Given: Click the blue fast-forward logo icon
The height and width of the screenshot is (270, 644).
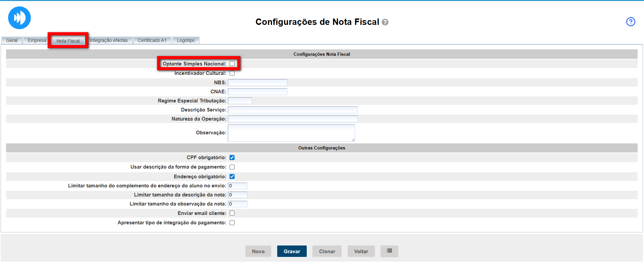Looking at the screenshot, I should point(19,18).
